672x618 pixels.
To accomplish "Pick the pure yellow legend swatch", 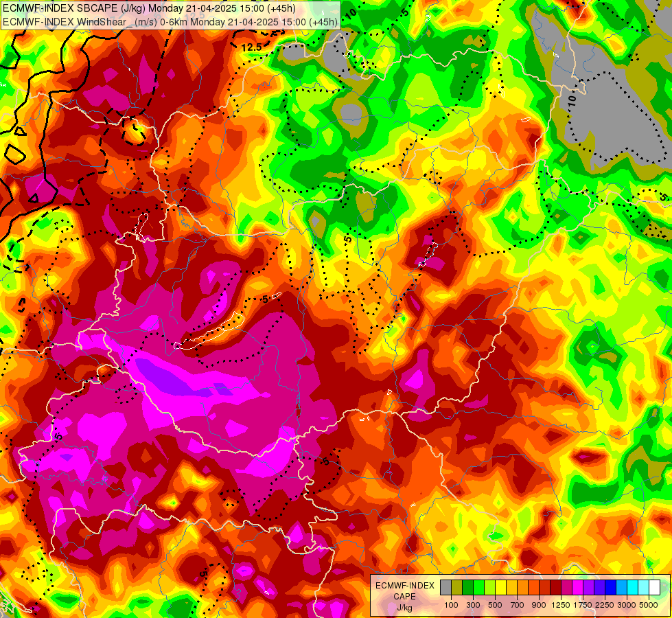I will pos(500,587).
